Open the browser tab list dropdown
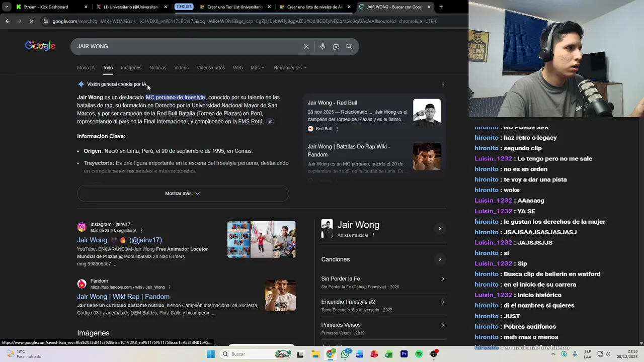This screenshot has height=362, width=644. coord(6,7)
